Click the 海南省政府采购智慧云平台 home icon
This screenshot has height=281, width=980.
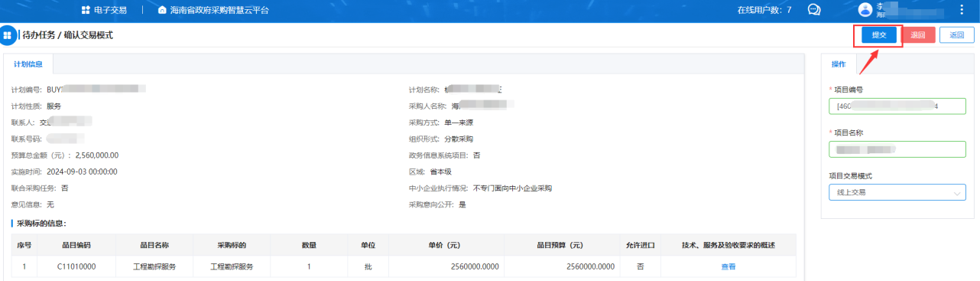[x=162, y=10]
